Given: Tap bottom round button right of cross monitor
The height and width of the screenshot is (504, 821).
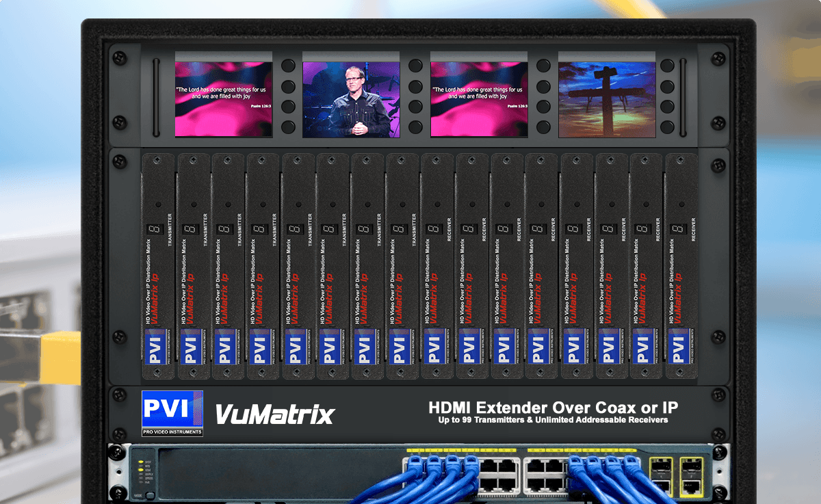Looking at the screenshot, I should [x=668, y=127].
